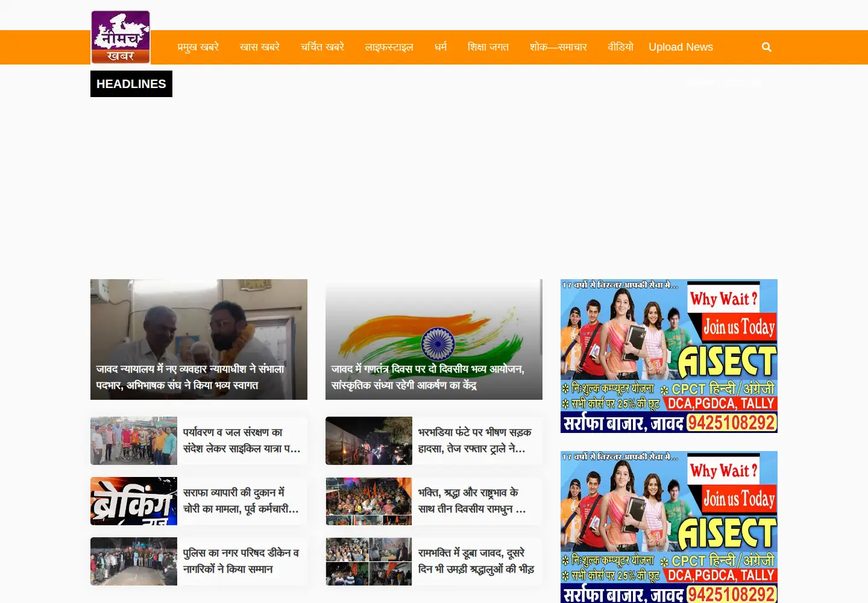The image size is (868, 603).
Task: Select the धर्म menu item
Action: [x=441, y=47]
